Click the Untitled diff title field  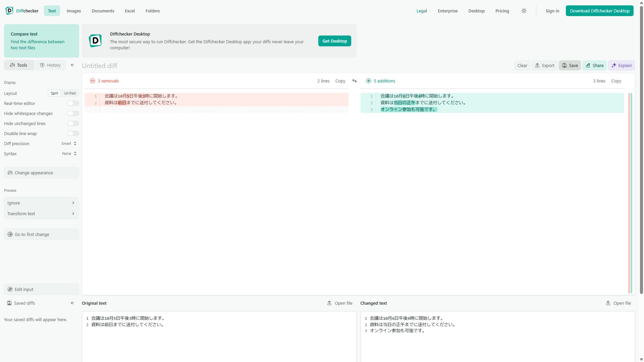[x=100, y=66]
